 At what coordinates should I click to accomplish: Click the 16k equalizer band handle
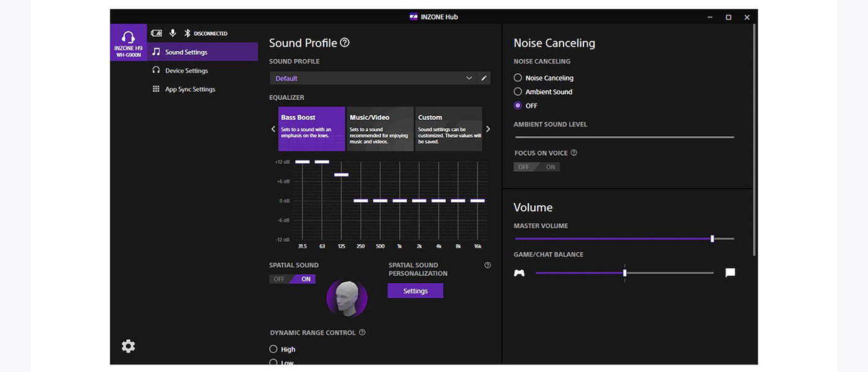[477, 201]
